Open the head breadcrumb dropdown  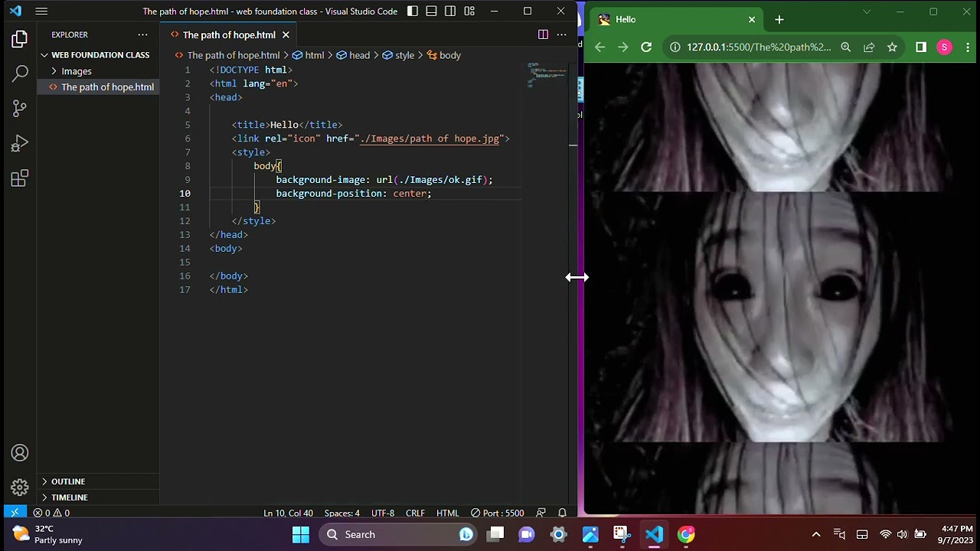(352, 55)
